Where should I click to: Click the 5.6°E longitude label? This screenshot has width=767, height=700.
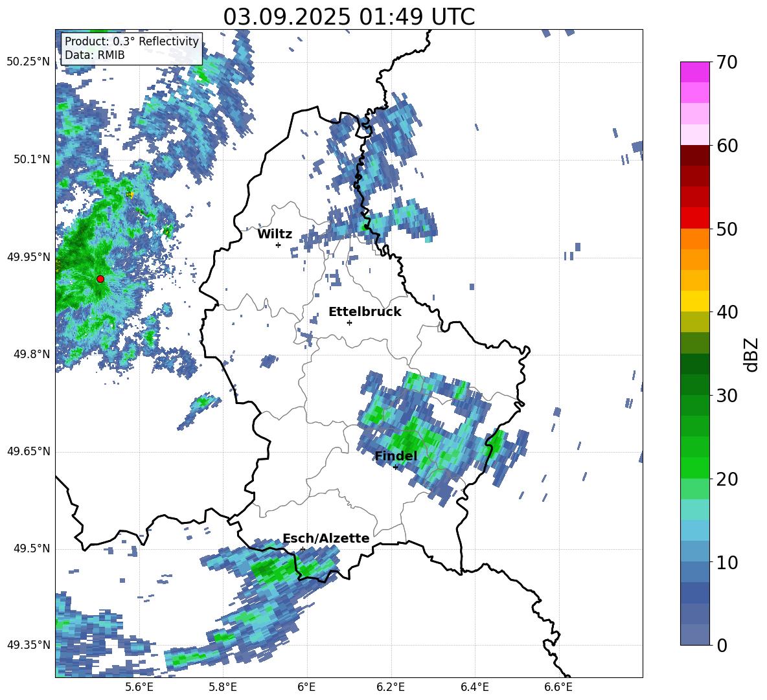pos(139,687)
